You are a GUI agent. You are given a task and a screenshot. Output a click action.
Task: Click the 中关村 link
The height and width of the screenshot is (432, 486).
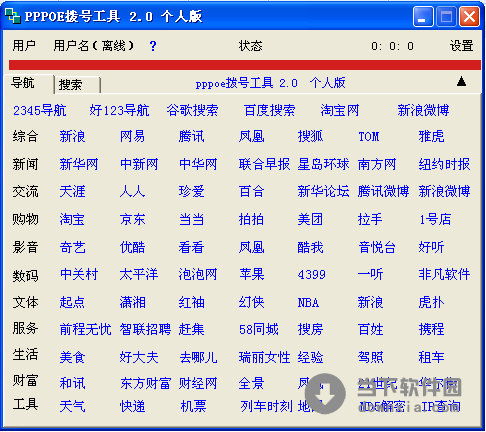(x=79, y=275)
